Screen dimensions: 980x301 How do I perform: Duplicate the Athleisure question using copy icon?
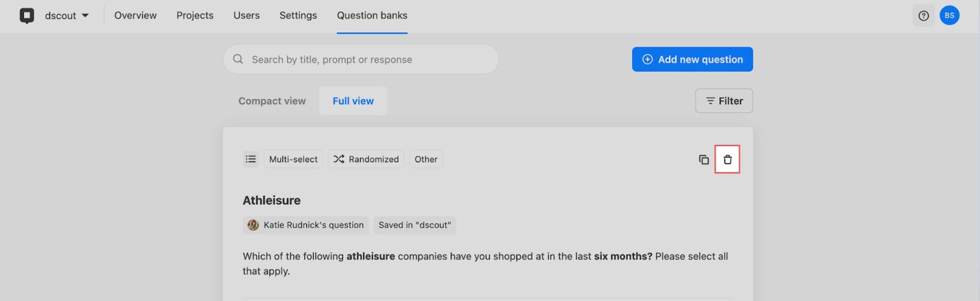tap(704, 159)
